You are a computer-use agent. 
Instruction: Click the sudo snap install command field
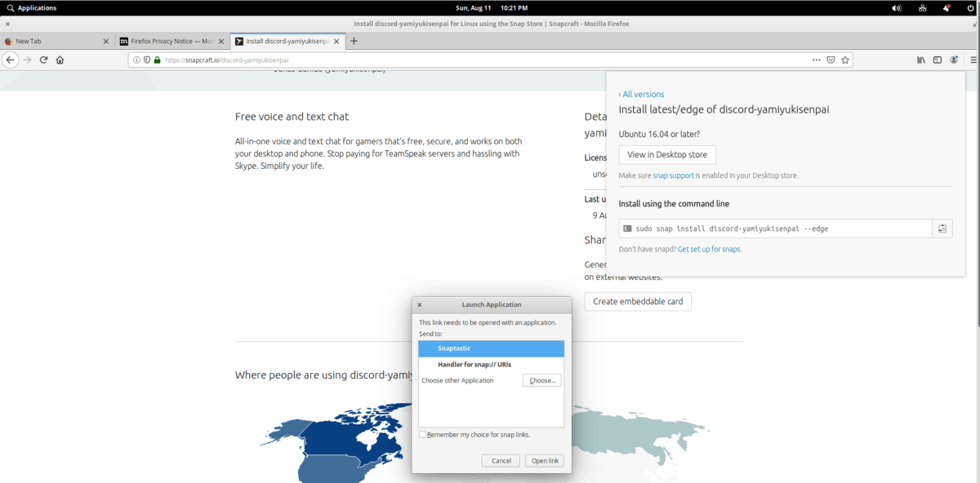point(776,228)
